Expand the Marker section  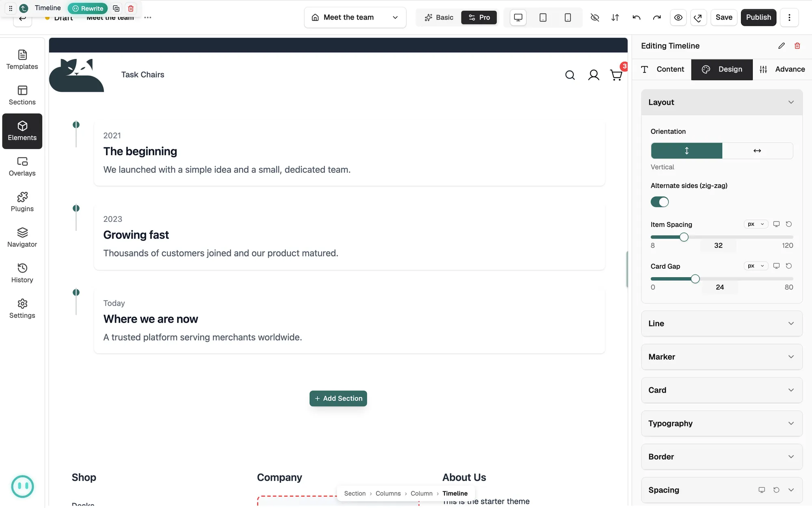coord(721,357)
